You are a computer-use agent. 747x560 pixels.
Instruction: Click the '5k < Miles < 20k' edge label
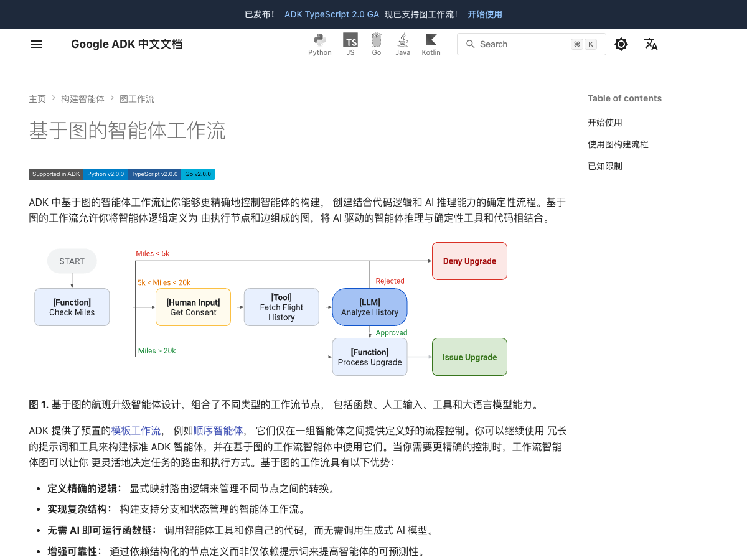[164, 282]
